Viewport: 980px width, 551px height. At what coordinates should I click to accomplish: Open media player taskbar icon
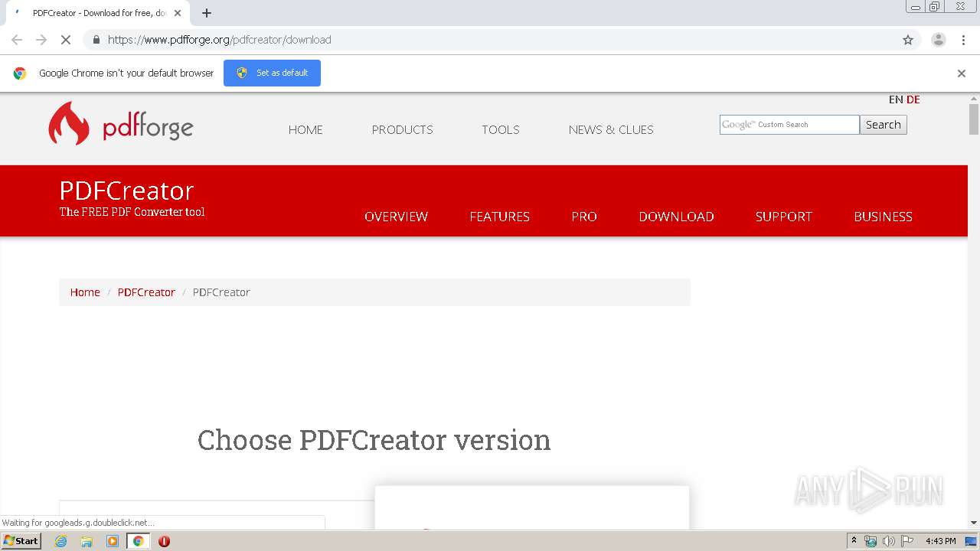tap(113, 541)
